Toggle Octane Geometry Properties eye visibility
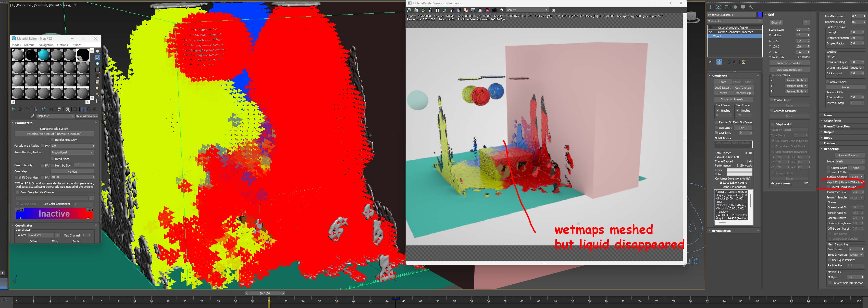The image size is (868, 308). (711, 32)
